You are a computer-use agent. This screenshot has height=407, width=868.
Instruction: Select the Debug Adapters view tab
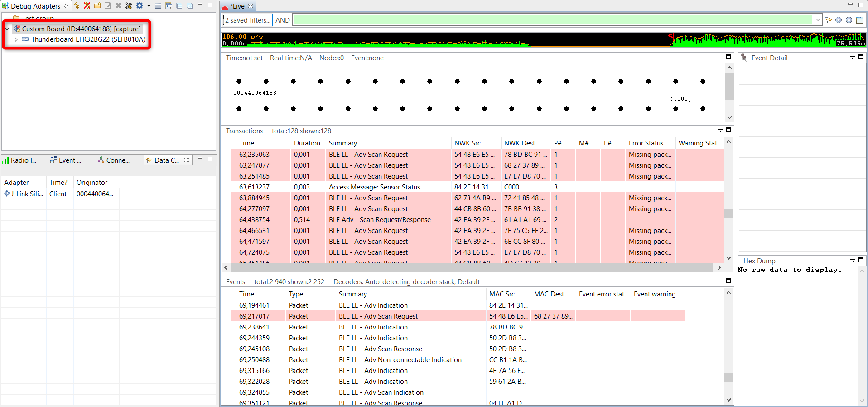[x=35, y=6]
